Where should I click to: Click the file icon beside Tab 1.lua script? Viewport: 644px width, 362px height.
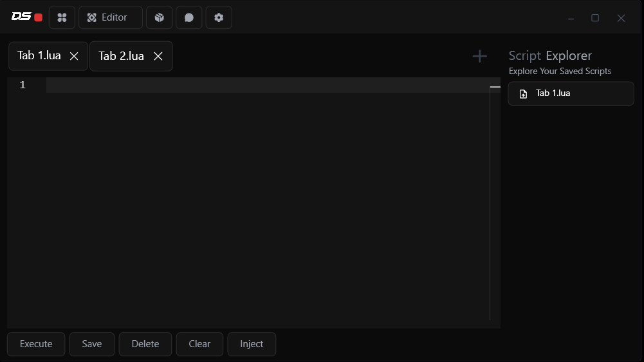click(x=523, y=94)
